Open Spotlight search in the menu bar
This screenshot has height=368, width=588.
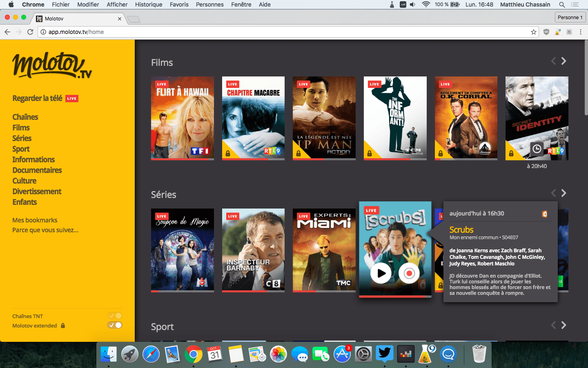tap(562, 4)
